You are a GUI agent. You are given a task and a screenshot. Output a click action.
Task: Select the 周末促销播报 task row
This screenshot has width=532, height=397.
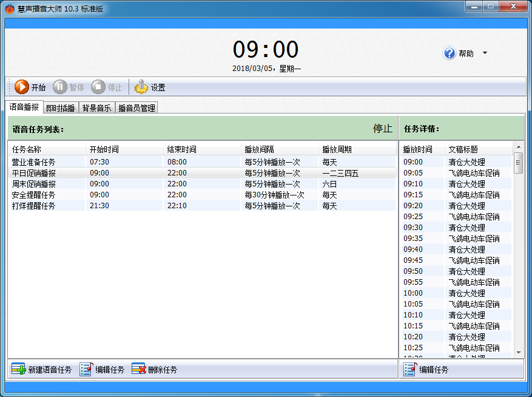point(202,184)
